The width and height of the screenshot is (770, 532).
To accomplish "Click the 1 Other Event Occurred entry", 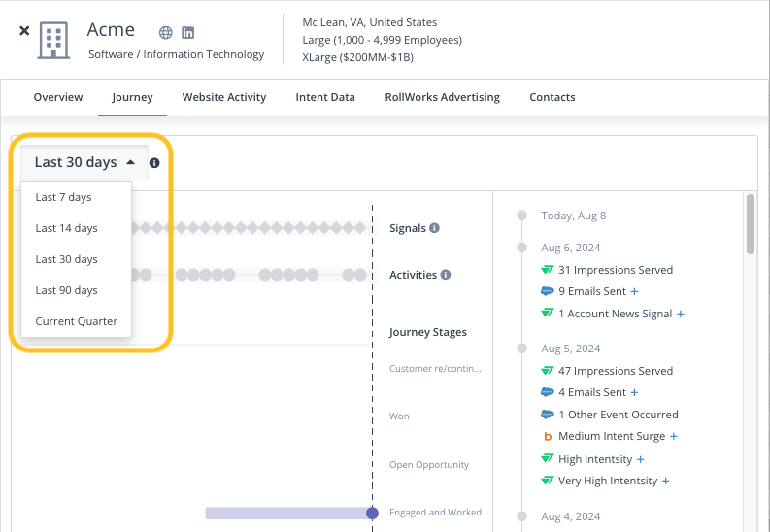I will (x=619, y=415).
